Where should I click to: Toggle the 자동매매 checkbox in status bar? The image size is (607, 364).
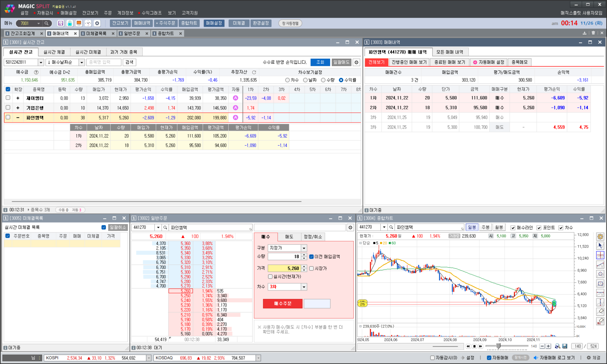489,358
